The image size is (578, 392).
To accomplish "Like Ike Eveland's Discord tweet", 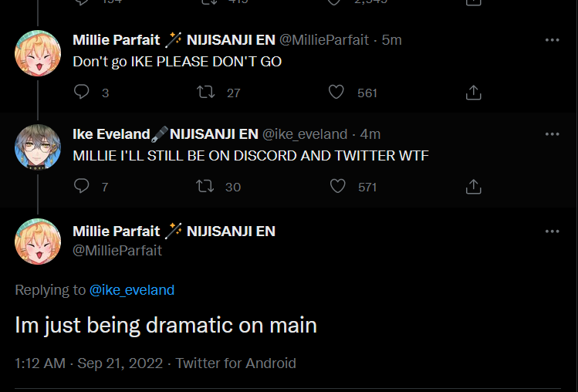I will [x=336, y=187].
